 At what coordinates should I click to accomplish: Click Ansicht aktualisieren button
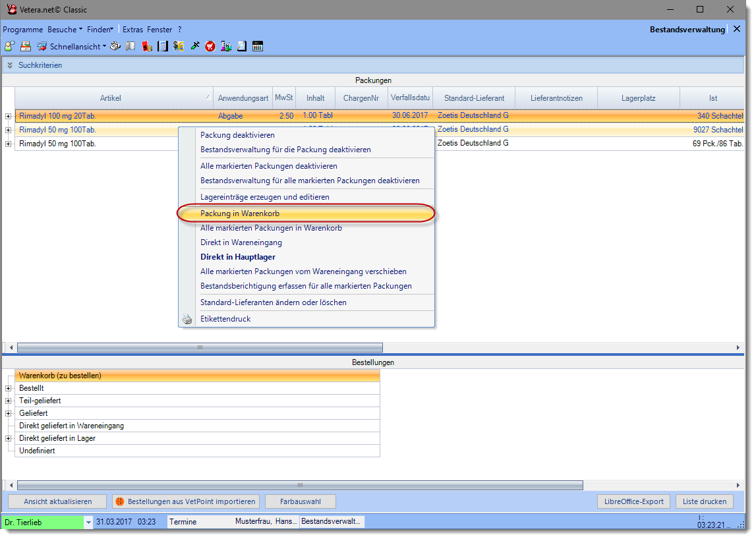(57, 501)
